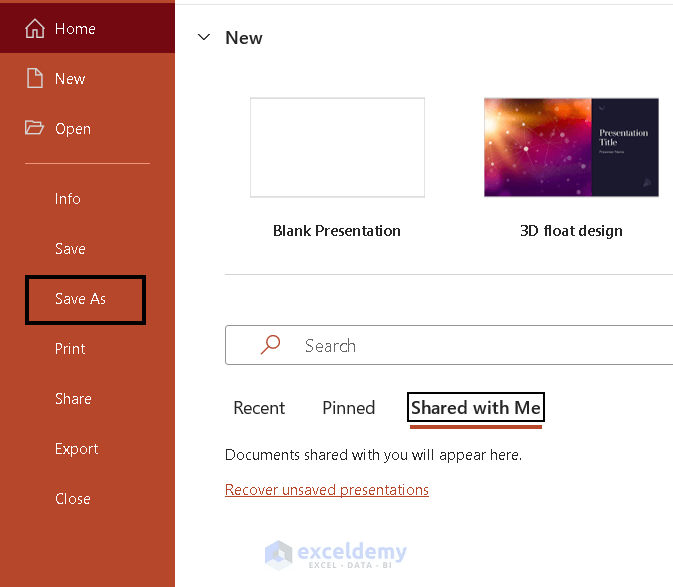Collapse the New section chevron
This screenshot has height=587, width=673.
(203, 37)
